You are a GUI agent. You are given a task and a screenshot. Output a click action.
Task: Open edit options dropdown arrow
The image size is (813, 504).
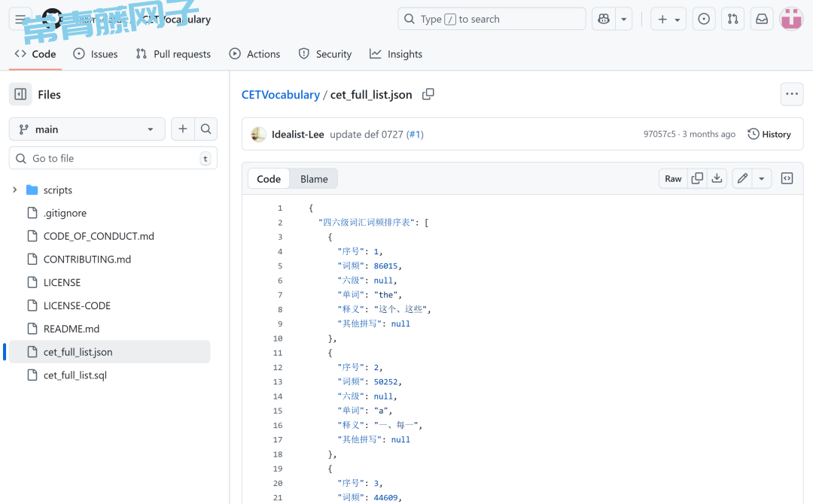762,178
